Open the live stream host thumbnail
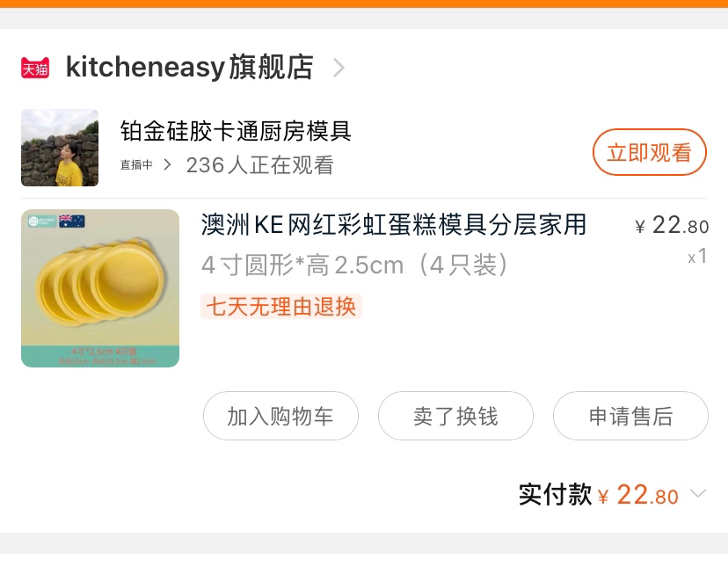 pyautogui.click(x=60, y=148)
